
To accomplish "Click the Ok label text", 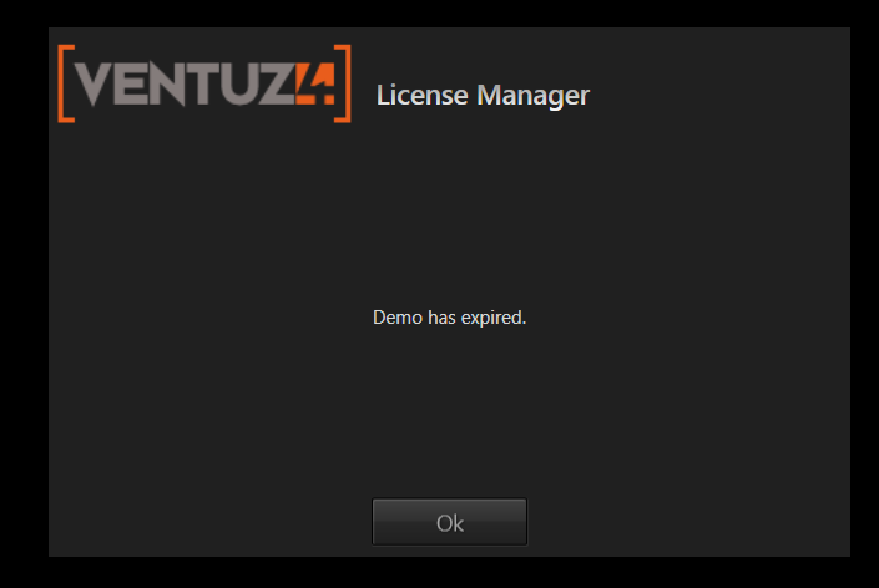I will [x=450, y=523].
